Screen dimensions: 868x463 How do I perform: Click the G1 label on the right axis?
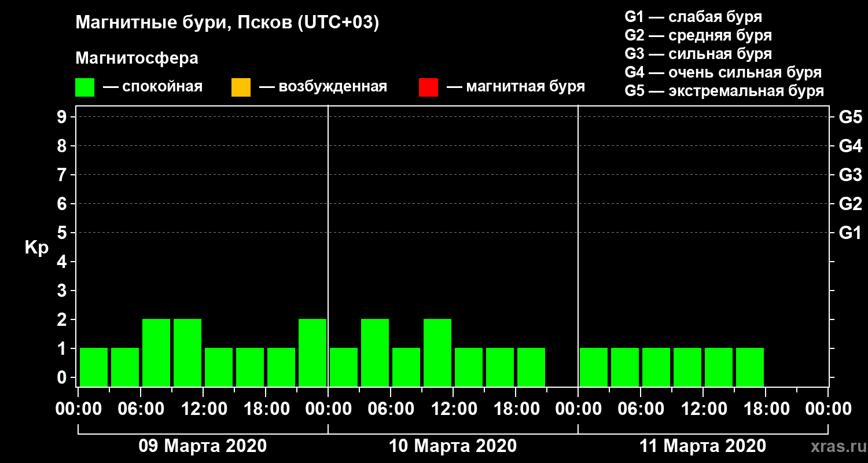(850, 233)
